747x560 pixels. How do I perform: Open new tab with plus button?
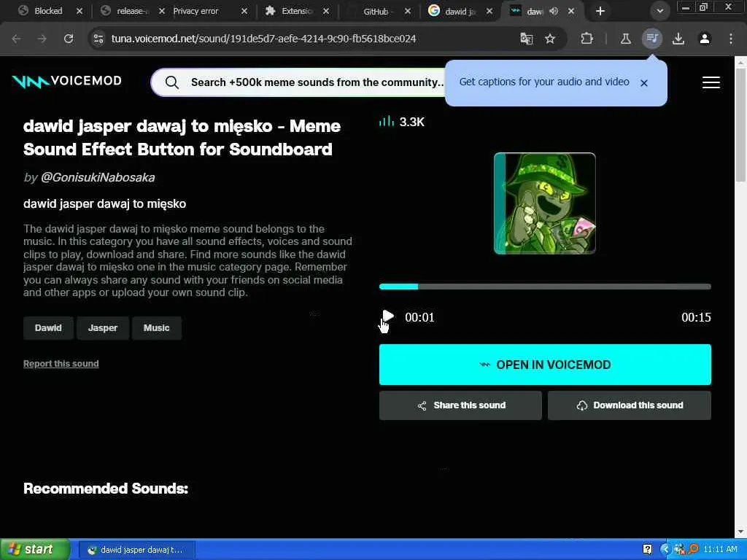tap(600, 11)
